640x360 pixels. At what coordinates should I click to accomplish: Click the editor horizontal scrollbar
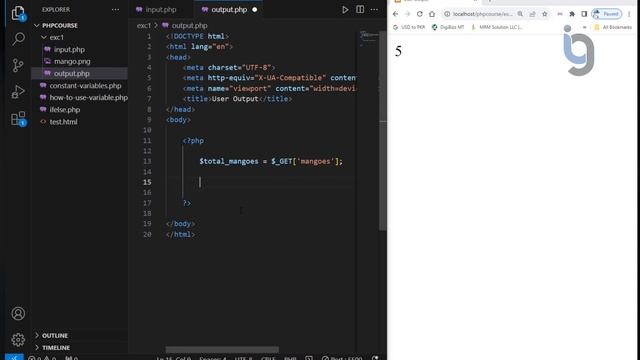[x=222, y=349]
